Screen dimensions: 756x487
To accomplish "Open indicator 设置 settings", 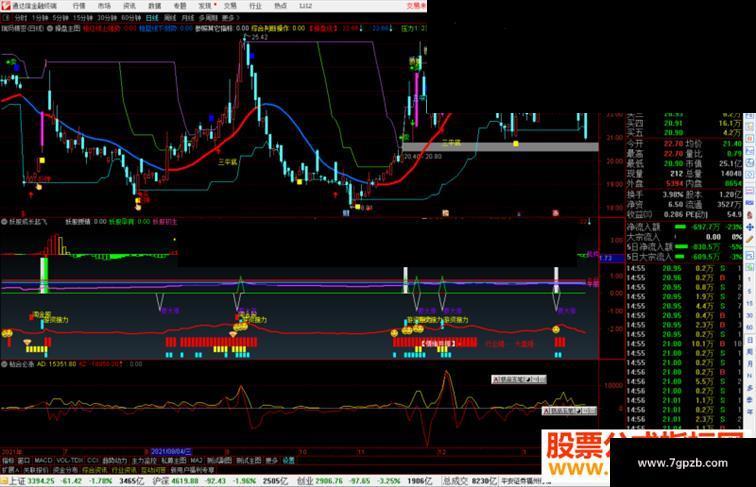I will coord(288,461).
